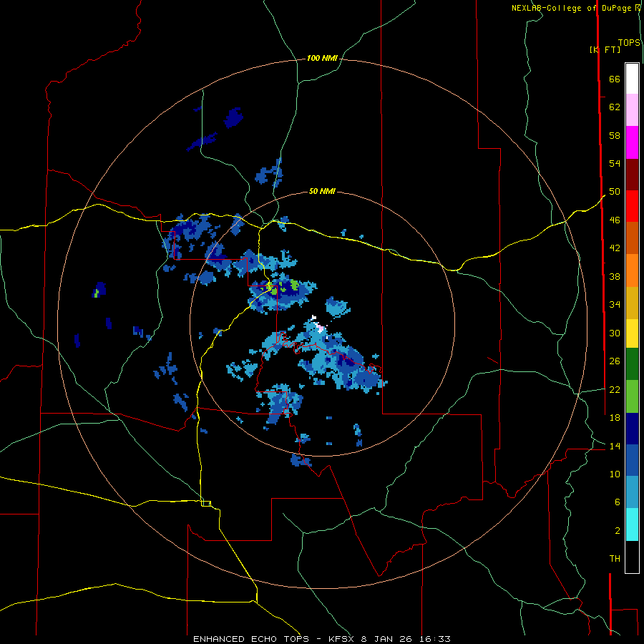Click the legend value '22'
The image size is (644, 644).
615,389
